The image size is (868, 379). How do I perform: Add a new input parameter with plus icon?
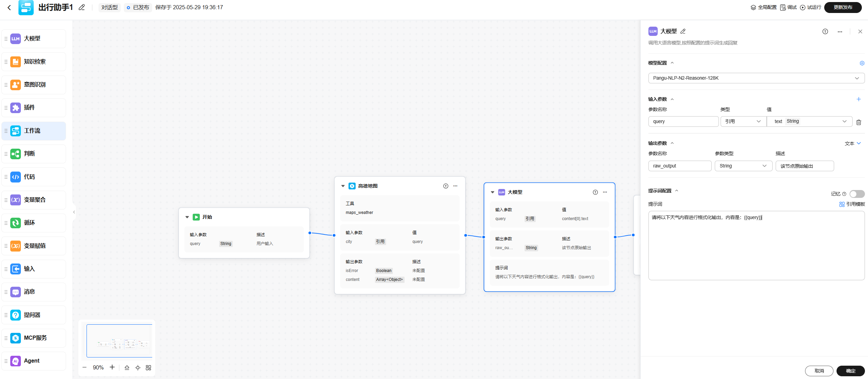click(858, 99)
